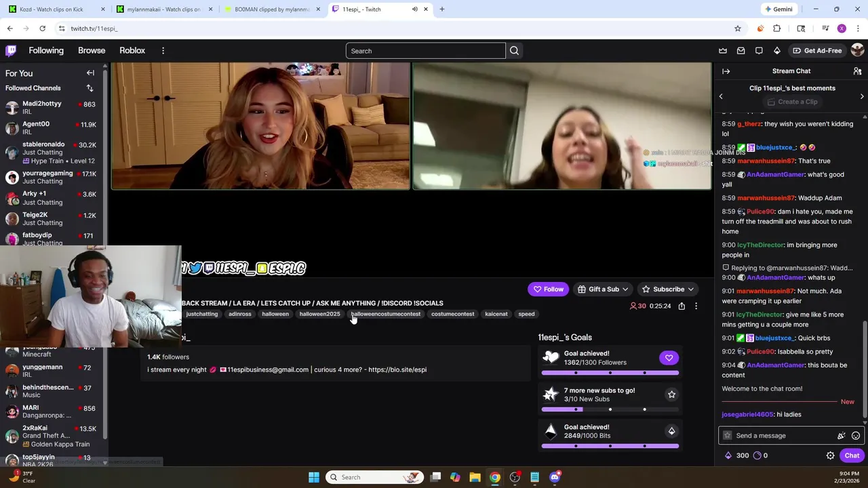868x488 pixels.
Task: Sort Followed Channels list
Action: pos(90,88)
